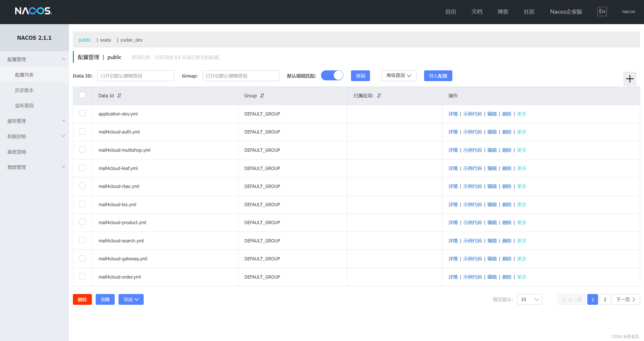
Task: Expand the 权限控制 sidebar menu
Action: click(34, 136)
